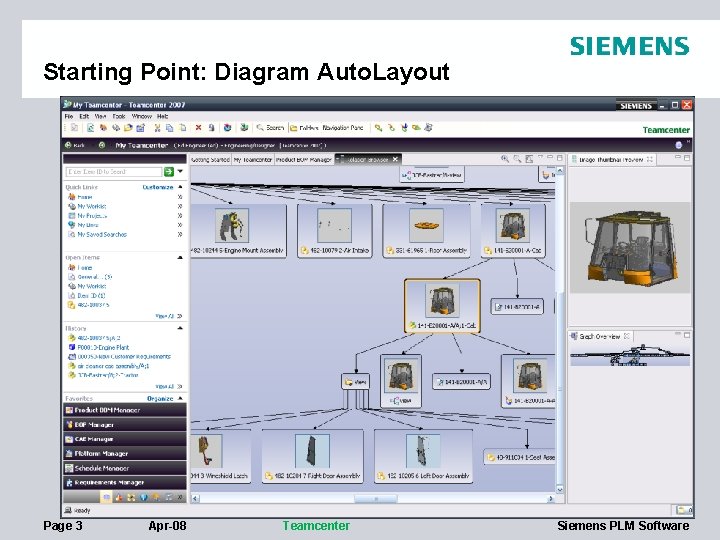Collapse the History section arrow

pyautogui.click(x=180, y=328)
